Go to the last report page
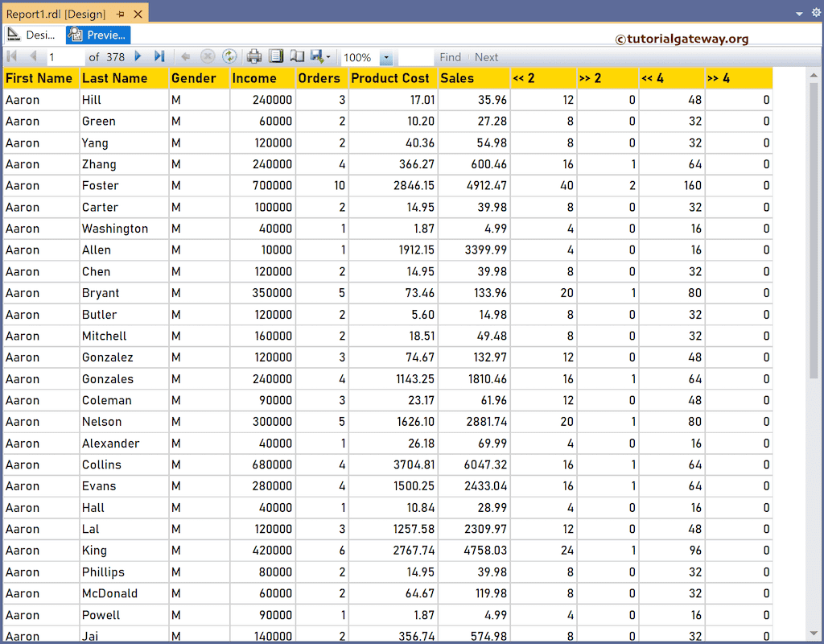Viewport: 824px width, 644px height. [159, 56]
